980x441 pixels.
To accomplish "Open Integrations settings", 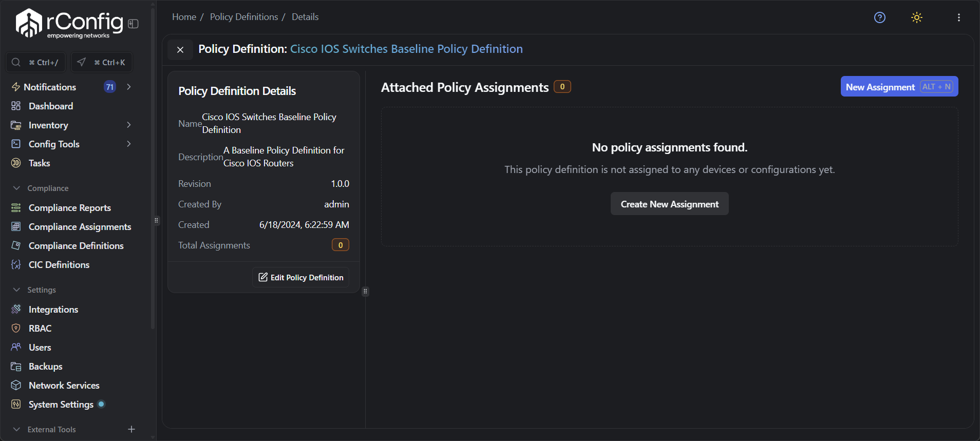I will [x=53, y=309].
